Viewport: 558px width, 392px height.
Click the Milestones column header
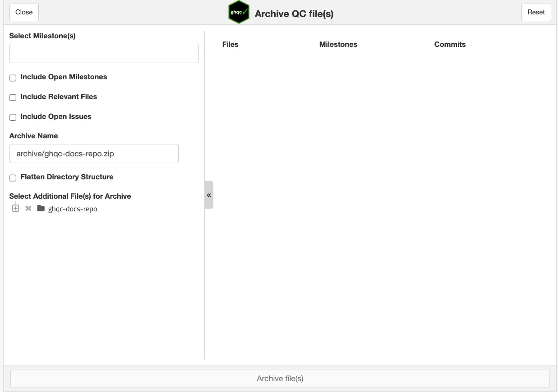tap(338, 44)
